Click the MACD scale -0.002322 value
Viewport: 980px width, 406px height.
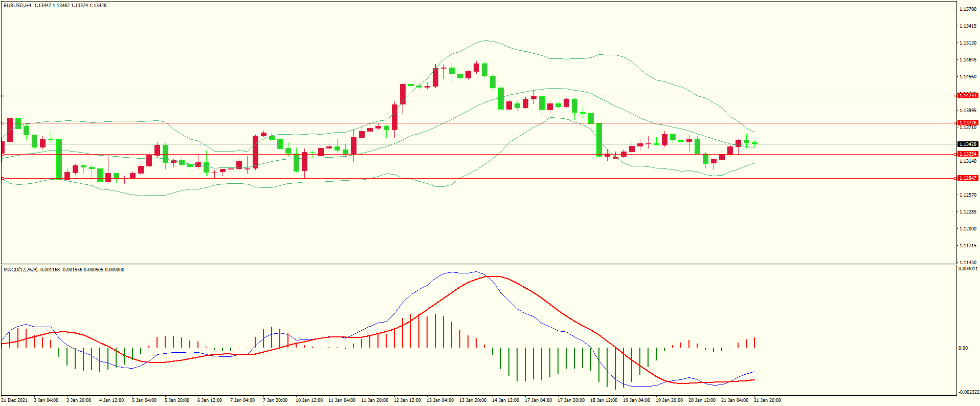coord(968,392)
